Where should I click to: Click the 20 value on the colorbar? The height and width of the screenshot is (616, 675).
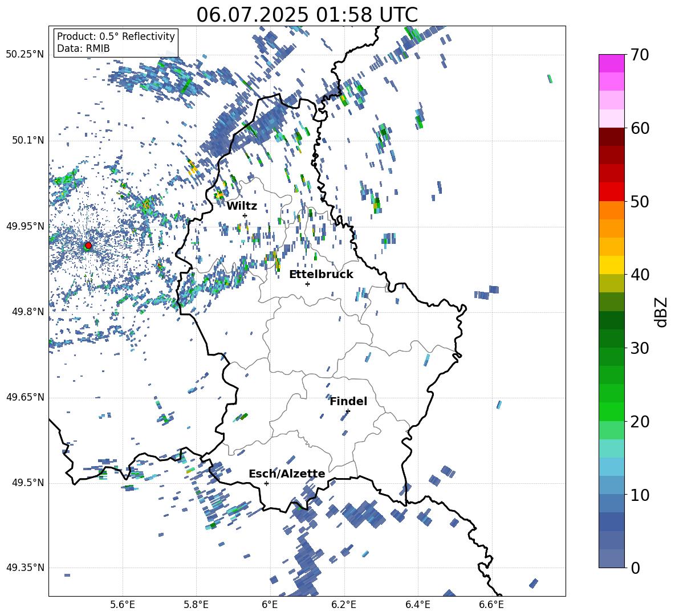click(x=640, y=422)
